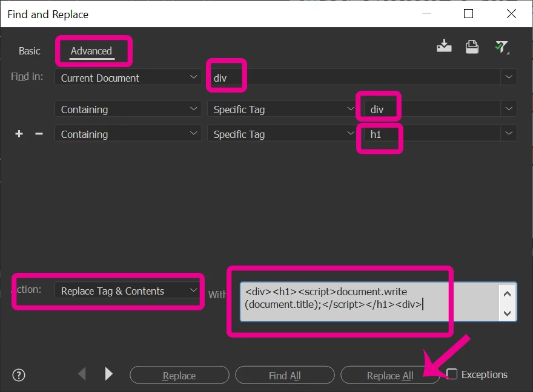Expand the h1 specific tag value arrow

click(x=509, y=133)
